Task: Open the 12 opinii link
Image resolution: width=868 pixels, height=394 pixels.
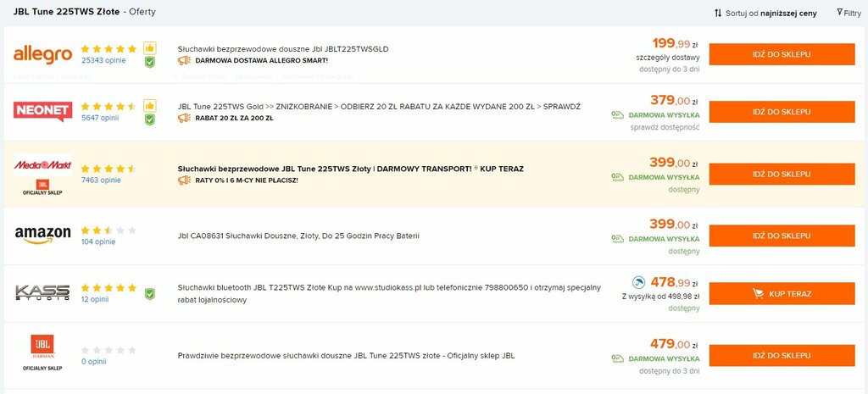Action: pyautogui.click(x=95, y=299)
